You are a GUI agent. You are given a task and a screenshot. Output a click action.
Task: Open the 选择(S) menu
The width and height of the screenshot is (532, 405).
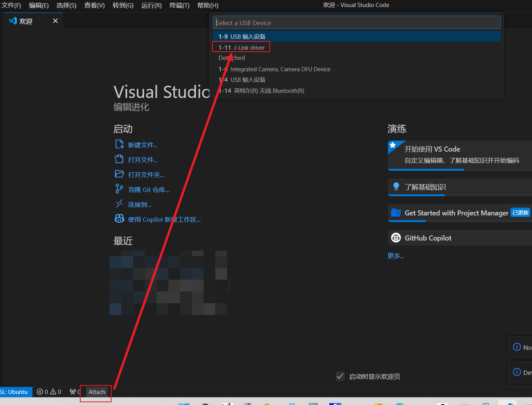click(66, 5)
